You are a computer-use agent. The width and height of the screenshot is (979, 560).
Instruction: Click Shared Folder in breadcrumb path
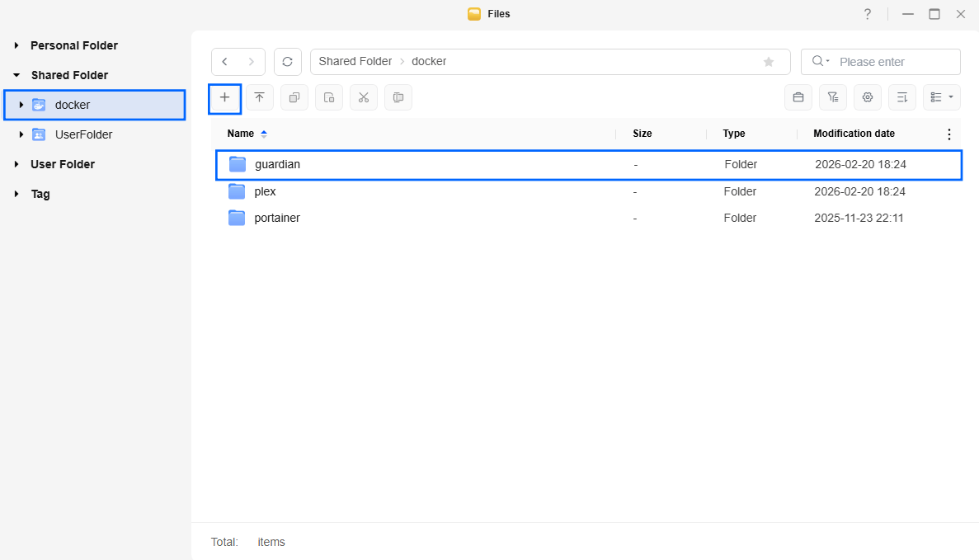click(355, 62)
